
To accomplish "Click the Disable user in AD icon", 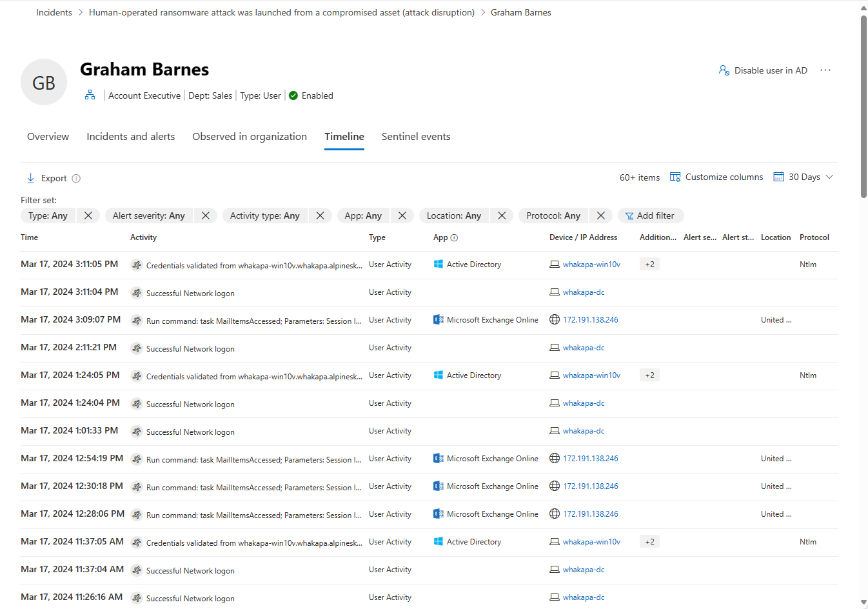I will (x=724, y=70).
